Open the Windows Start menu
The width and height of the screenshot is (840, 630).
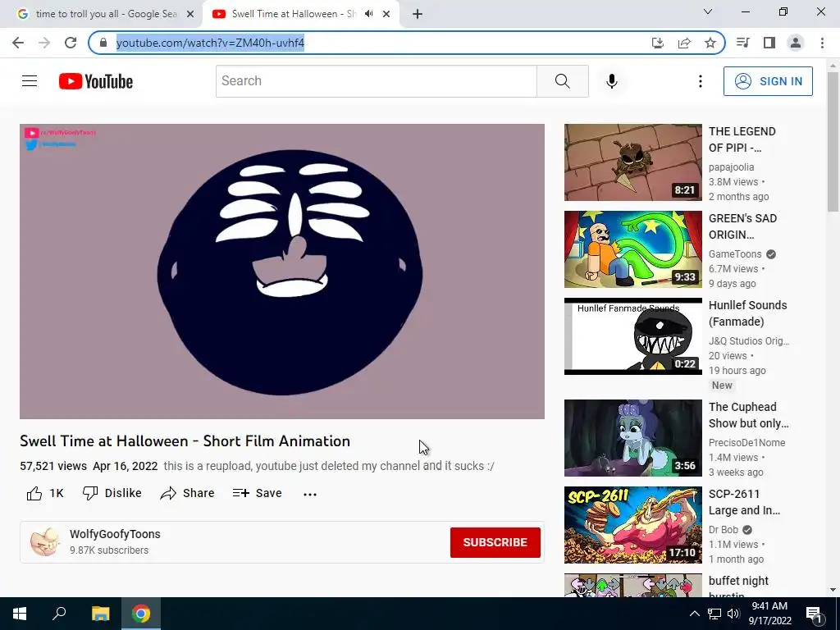tap(20, 614)
